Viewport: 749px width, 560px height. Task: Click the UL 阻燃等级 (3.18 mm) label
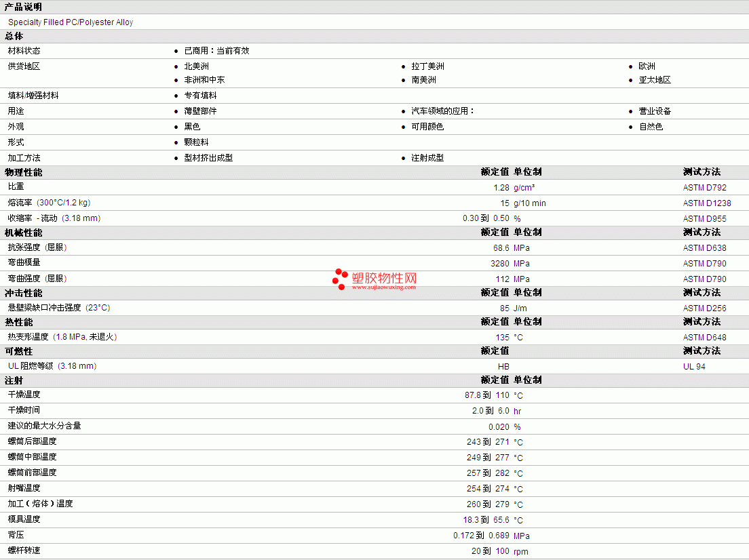tap(52, 365)
